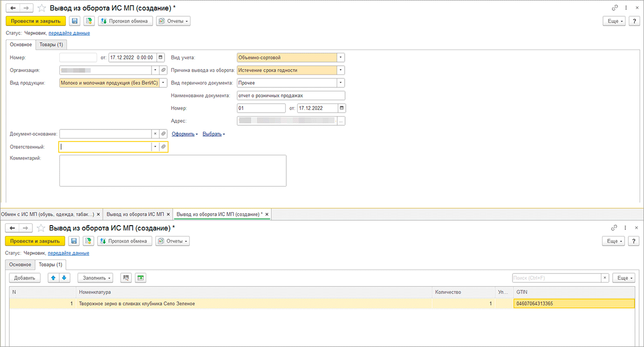Screen dimensions: 644x347
Task: Click upper post document icon
Action: click(89, 21)
